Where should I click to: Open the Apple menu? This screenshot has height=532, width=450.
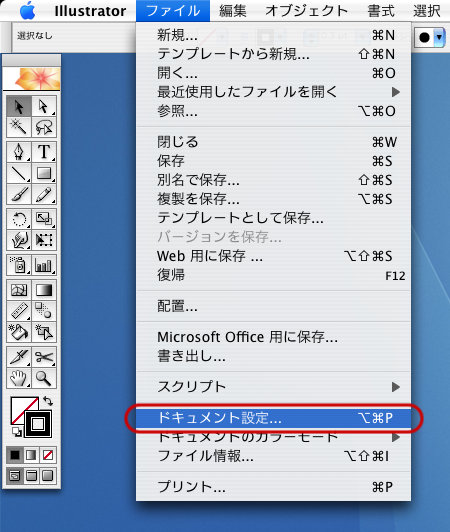[x=27, y=11]
